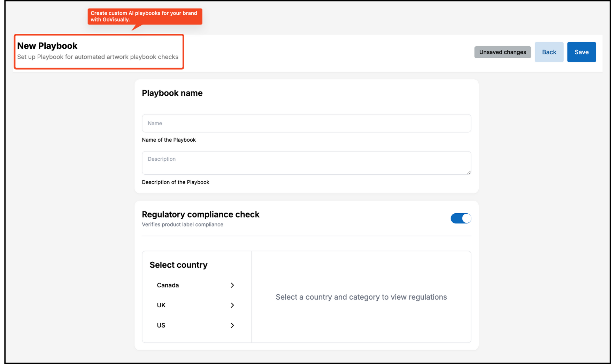Disable the Regulatory compliance check switch

[461, 218]
